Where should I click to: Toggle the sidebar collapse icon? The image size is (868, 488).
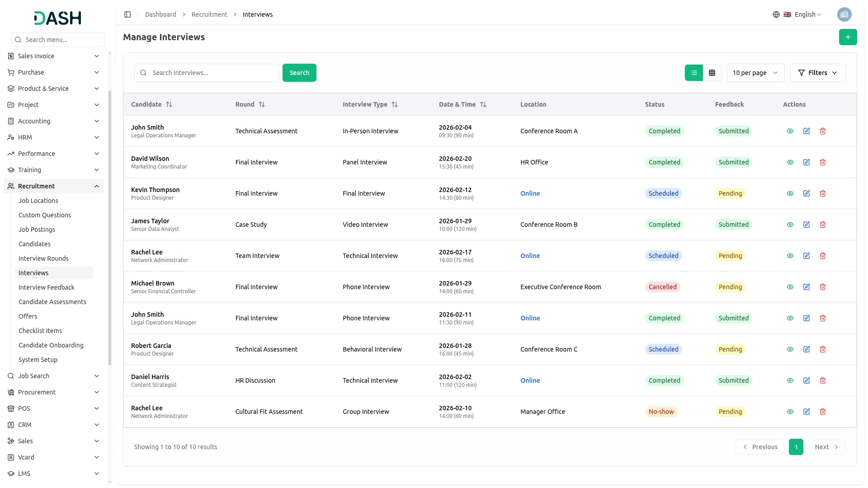click(x=127, y=14)
